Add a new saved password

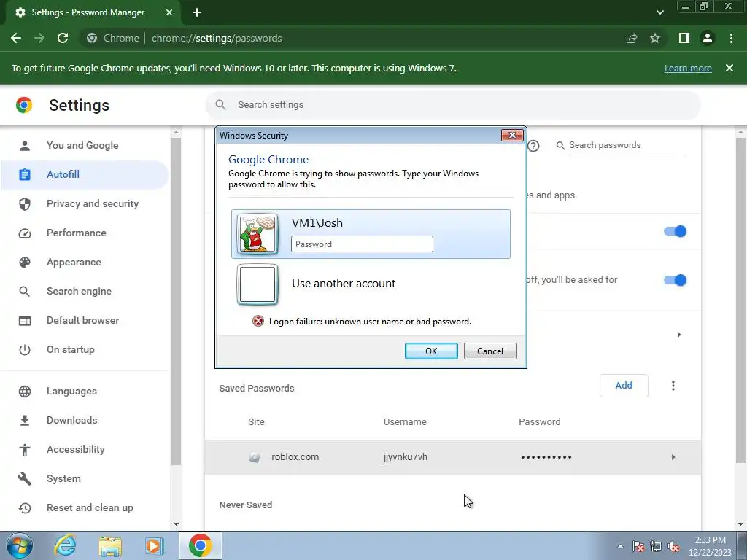coord(624,385)
